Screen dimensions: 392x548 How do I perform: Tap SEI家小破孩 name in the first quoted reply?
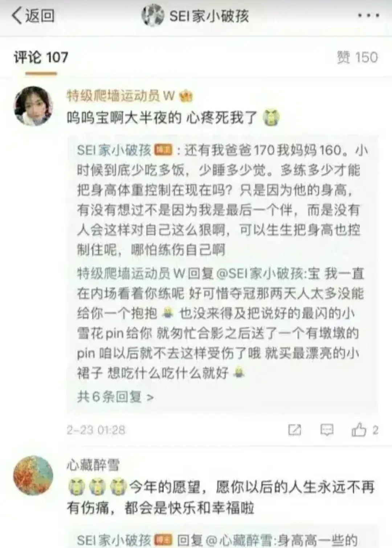[x=114, y=150]
